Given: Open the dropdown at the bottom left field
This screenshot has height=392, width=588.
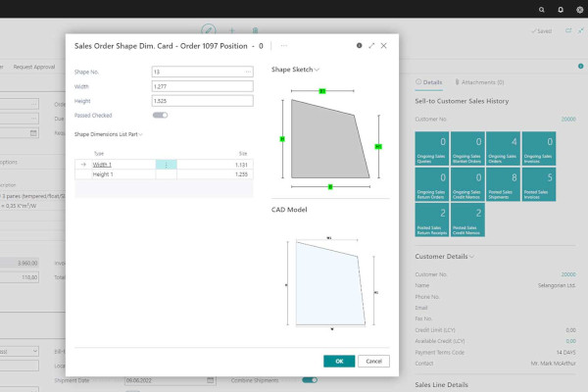Looking at the screenshot, I should 34,351.
